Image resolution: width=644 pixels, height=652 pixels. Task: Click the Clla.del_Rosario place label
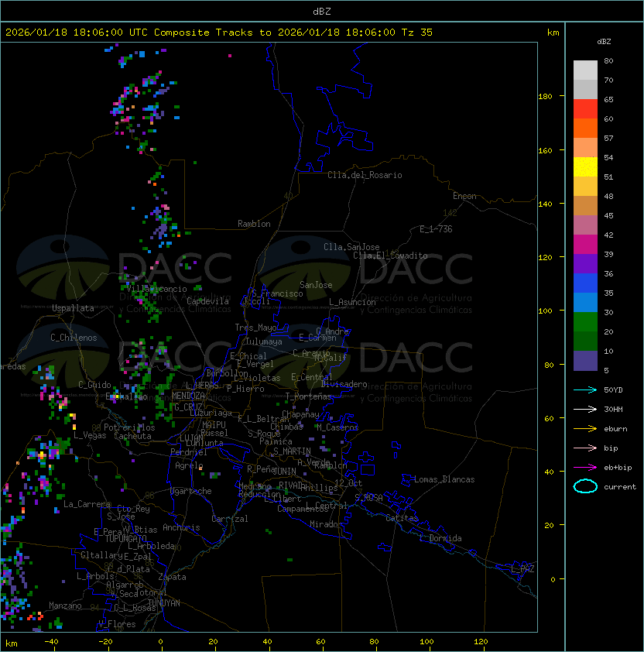(365, 175)
